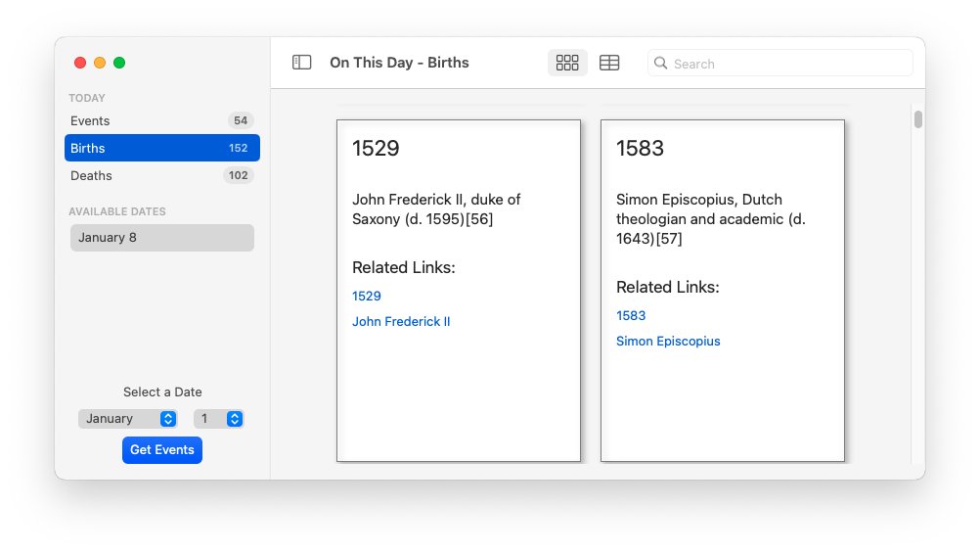The image size is (980, 552).
Task: Select Births in the sidebar
Action: coord(162,148)
